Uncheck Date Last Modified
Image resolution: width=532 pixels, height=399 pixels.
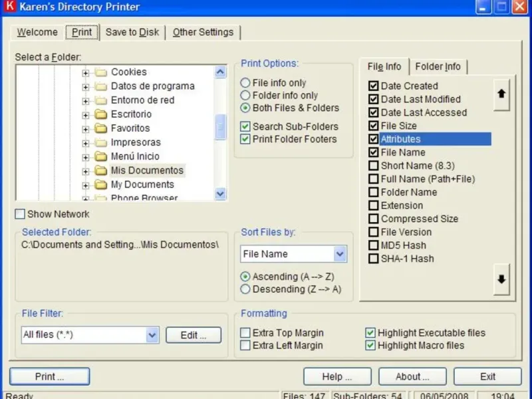[x=373, y=99]
